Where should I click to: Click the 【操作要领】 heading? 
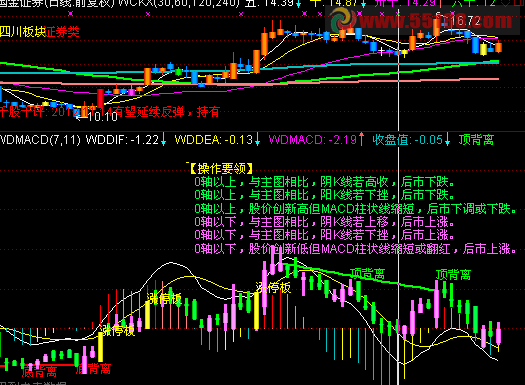[x=221, y=168]
